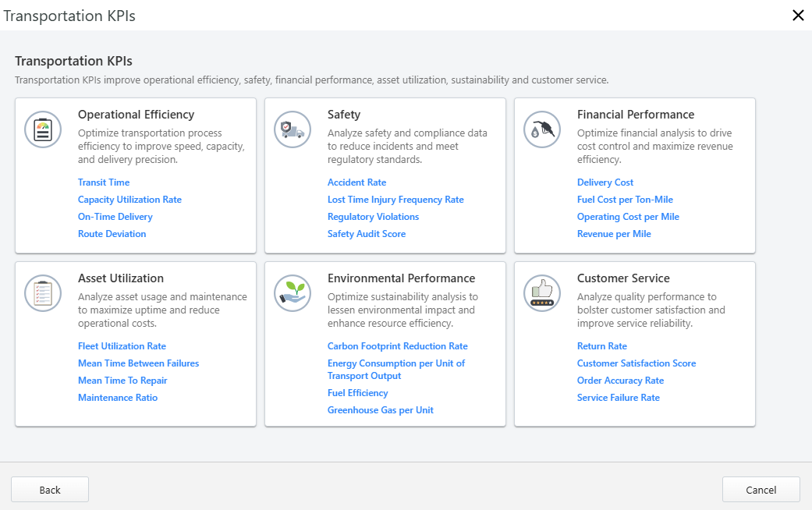Select the Revenue per Mile link
The image size is (812, 510).
coord(614,234)
